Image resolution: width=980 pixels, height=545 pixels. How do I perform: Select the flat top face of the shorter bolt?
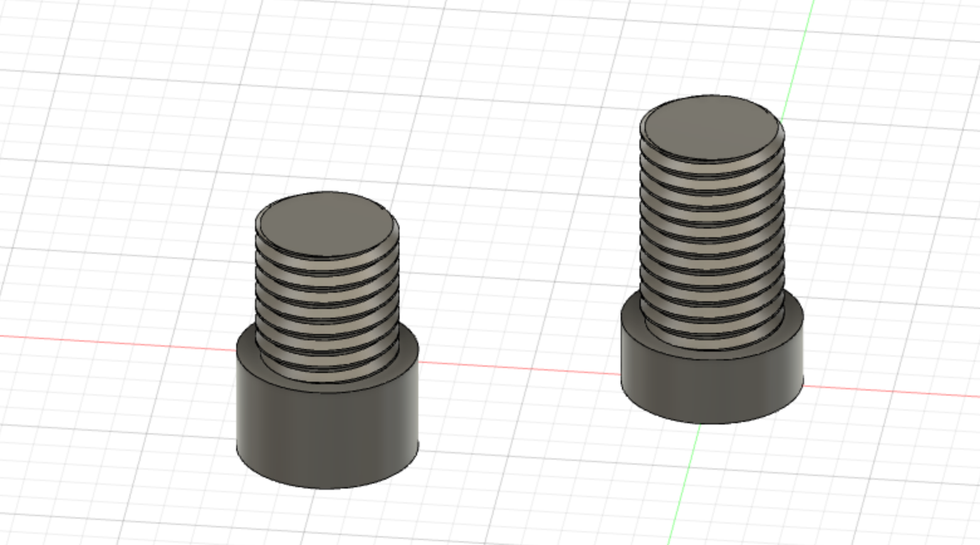click(x=327, y=224)
